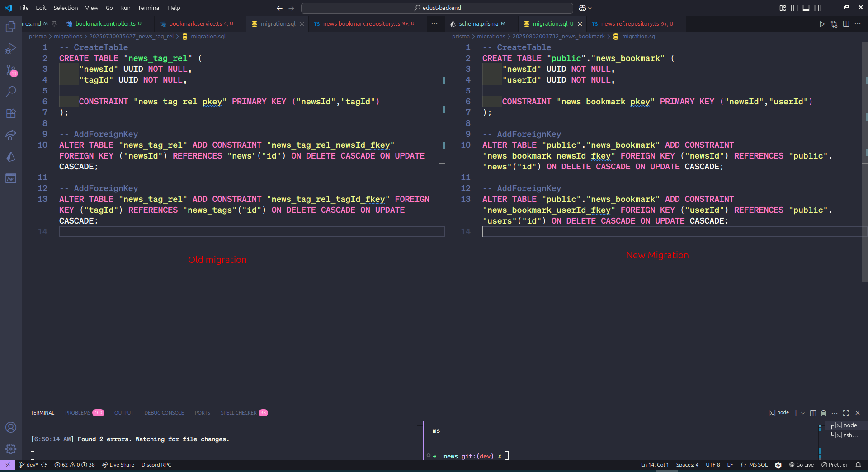Go forward with the navigation arrow

(291, 8)
